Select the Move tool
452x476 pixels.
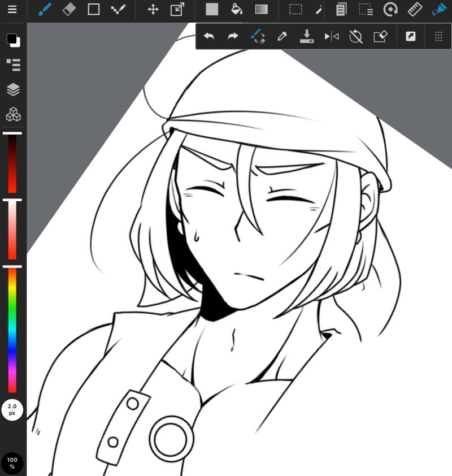153,9
